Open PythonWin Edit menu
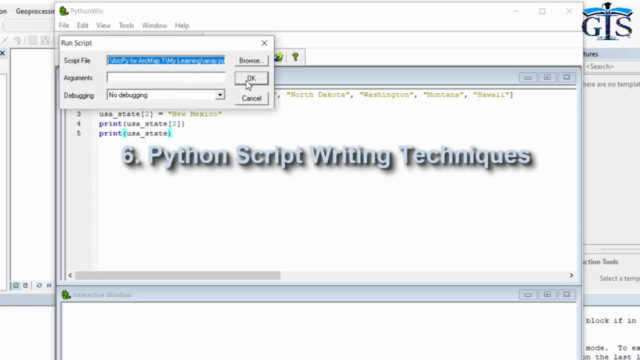The width and height of the screenshot is (640, 360). [82, 25]
